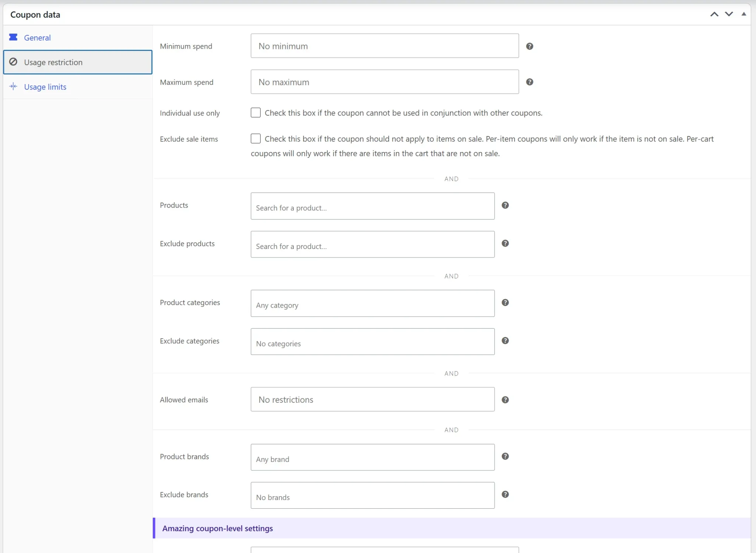Click the help icon beside Exclude categories
The image size is (756, 553).
click(505, 341)
